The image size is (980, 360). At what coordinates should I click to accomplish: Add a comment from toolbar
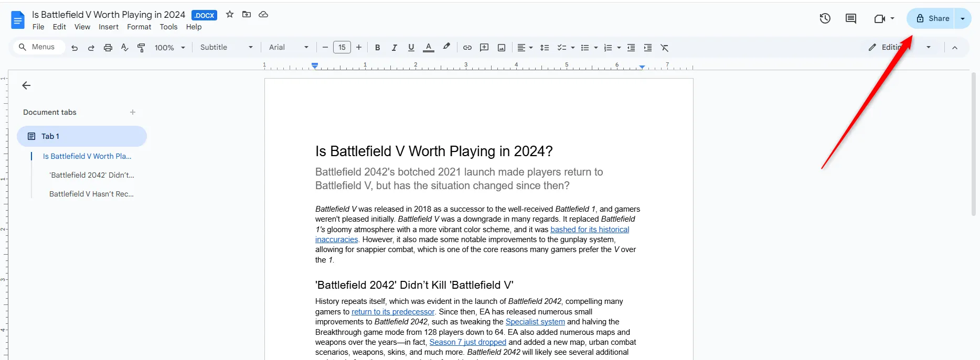pos(484,48)
